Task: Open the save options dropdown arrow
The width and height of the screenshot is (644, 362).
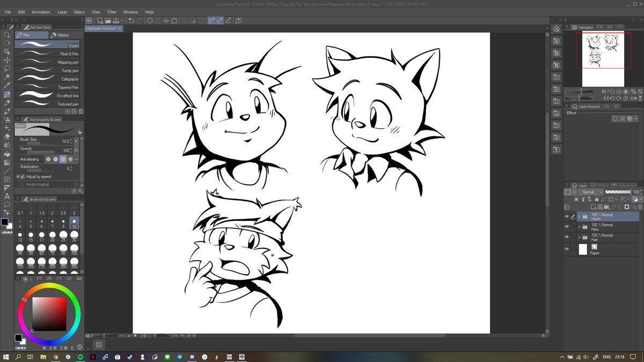Action: coord(123,20)
